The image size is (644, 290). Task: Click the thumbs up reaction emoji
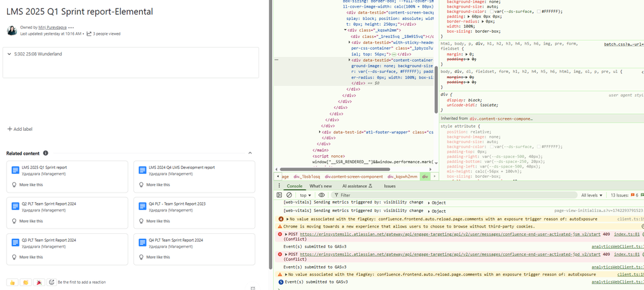coord(12,282)
